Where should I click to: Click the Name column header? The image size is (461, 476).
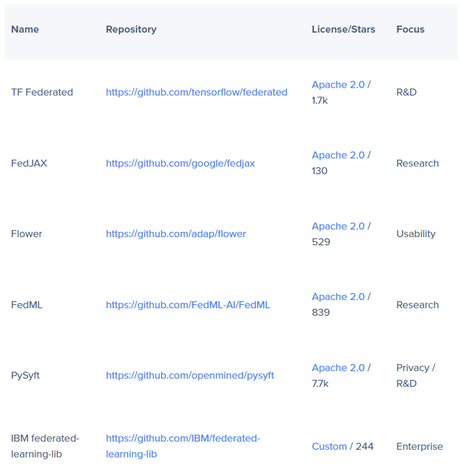click(25, 29)
